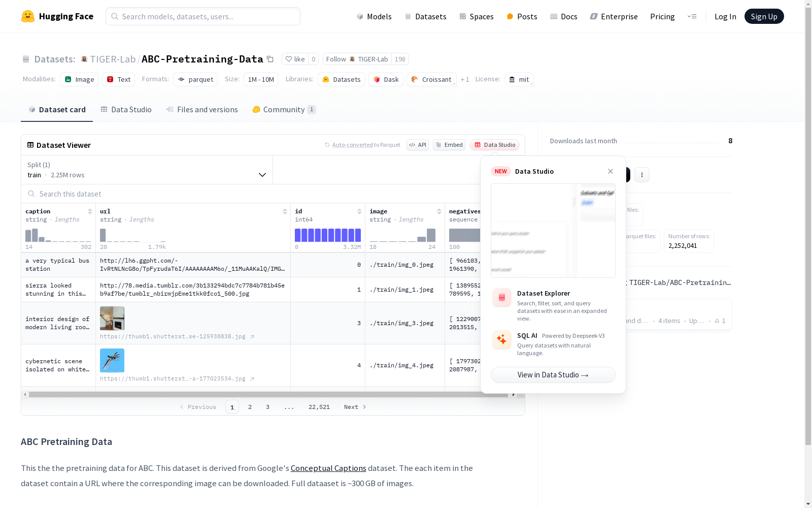Open Enterprise in the top navigation
Viewport: 812px width, 508px height.
(614, 16)
